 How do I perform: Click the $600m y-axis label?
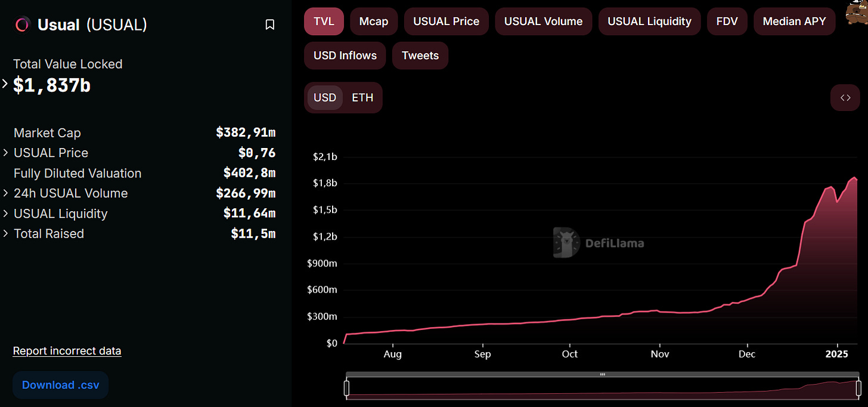(323, 290)
